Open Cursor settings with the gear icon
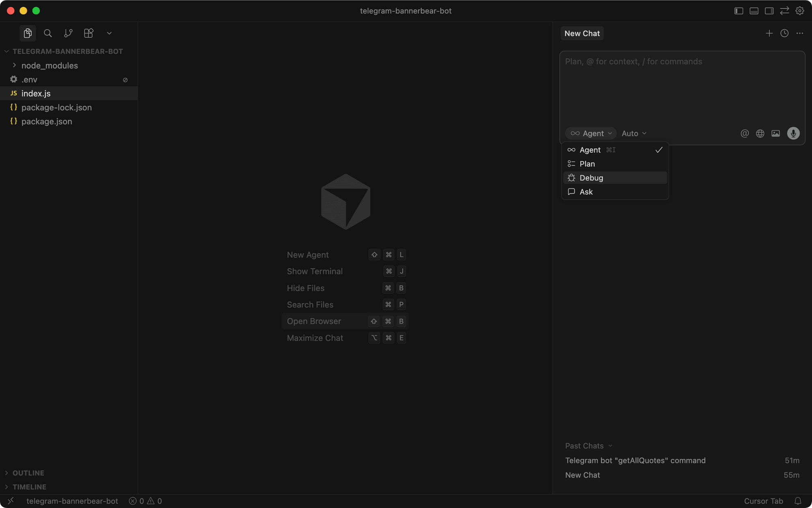The image size is (812, 508). pos(799,11)
